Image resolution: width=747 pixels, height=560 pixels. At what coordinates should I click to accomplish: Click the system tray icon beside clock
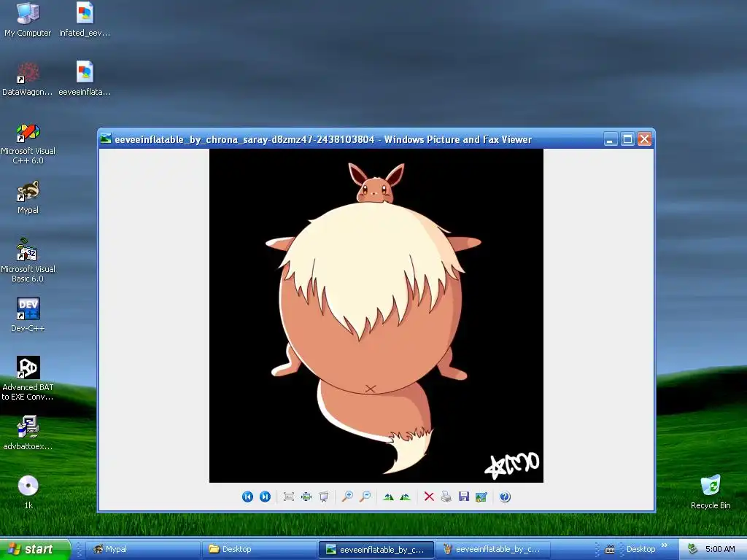pyautogui.click(x=693, y=549)
